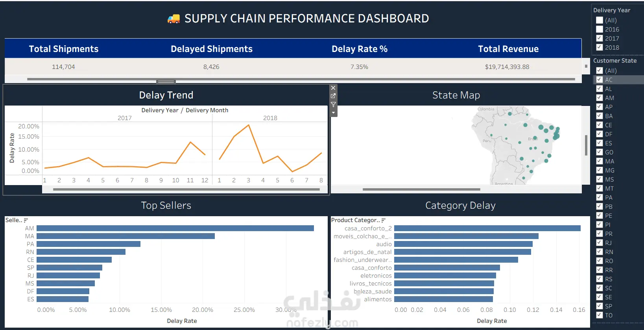Viewport: 644px width, 330px height.
Task: Click the AM bar in Top Sellers
Action: [x=175, y=228]
